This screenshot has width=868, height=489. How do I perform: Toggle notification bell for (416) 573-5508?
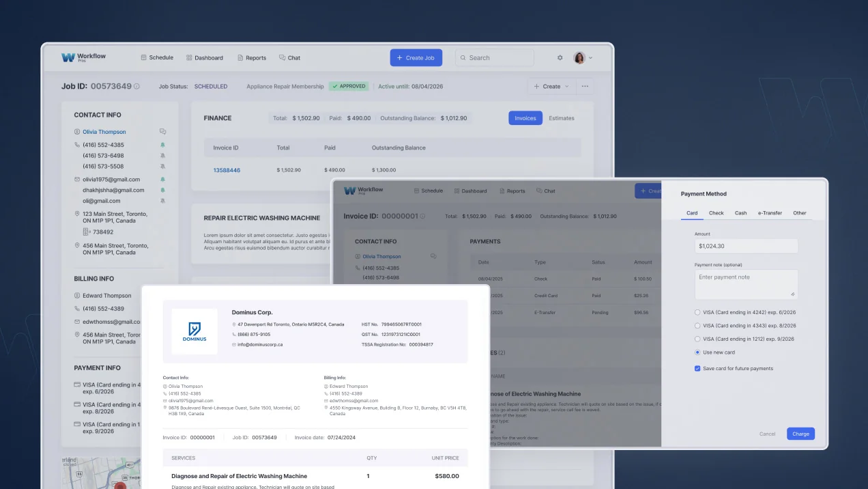[x=162, y=166]
